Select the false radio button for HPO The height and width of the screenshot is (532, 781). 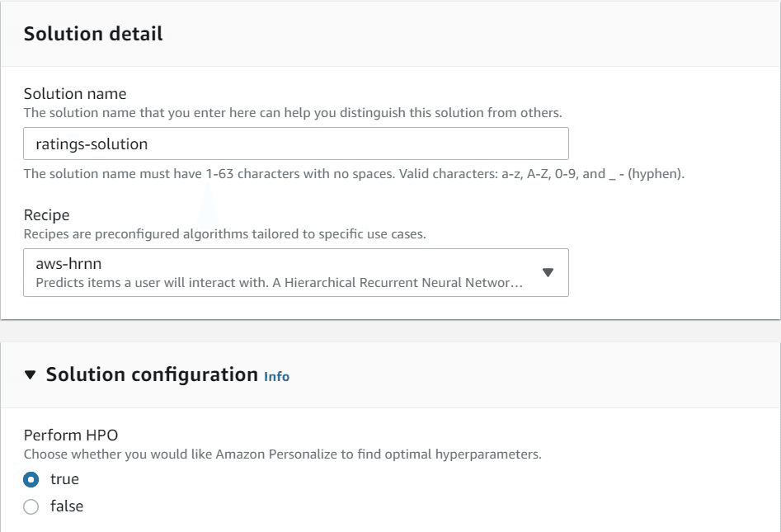click(x=31, y=506)
